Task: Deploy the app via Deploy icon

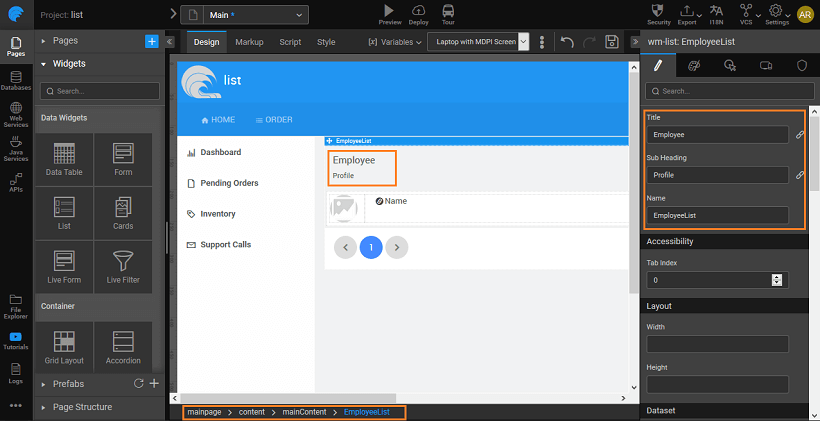Action: pos(419,10)
